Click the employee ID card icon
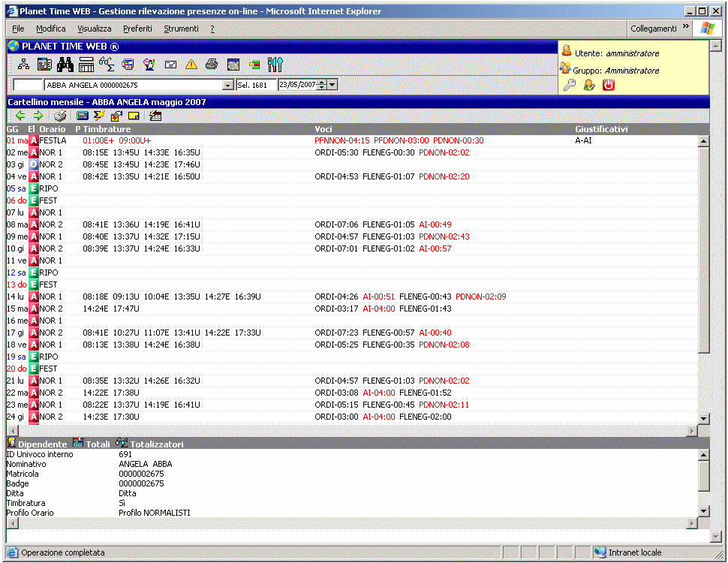 [44, 65]
